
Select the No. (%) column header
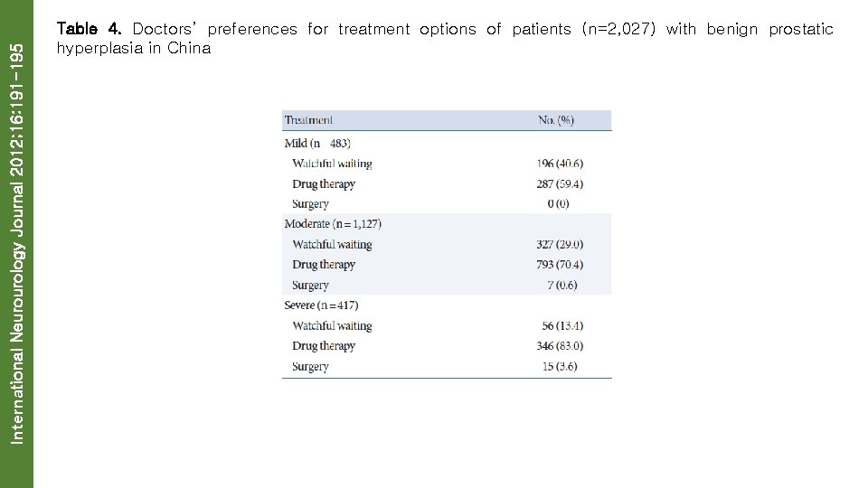click(x=556, y=120)
